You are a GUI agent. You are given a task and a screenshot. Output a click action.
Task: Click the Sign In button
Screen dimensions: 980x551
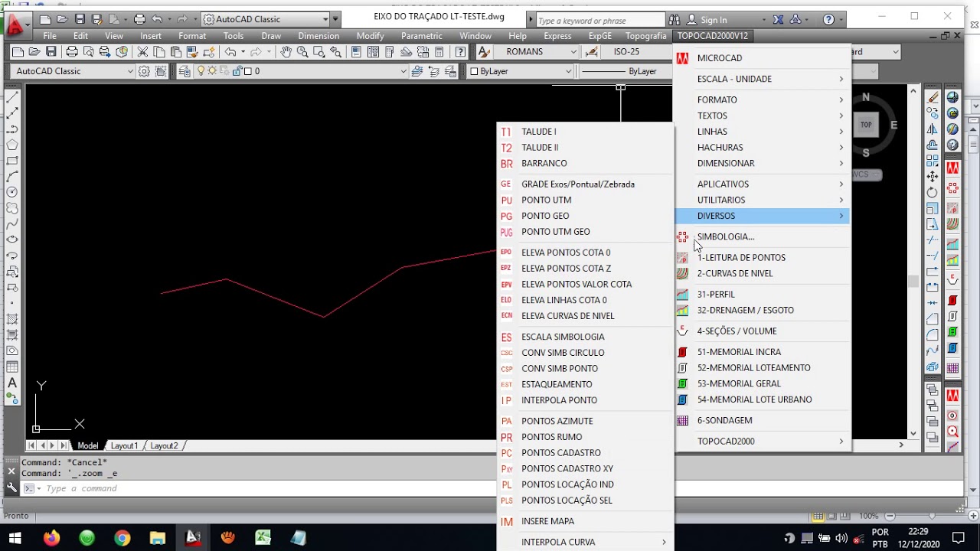tap(707, 20)
